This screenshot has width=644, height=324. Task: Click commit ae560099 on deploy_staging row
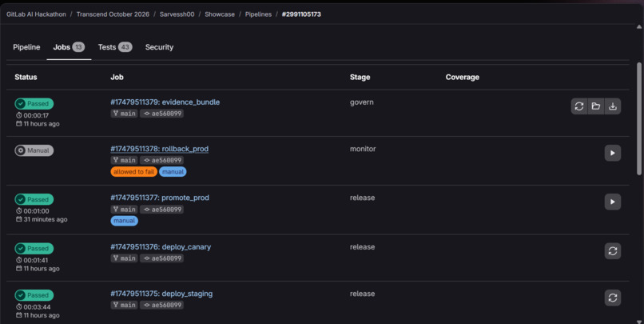(x=162, y=305)
